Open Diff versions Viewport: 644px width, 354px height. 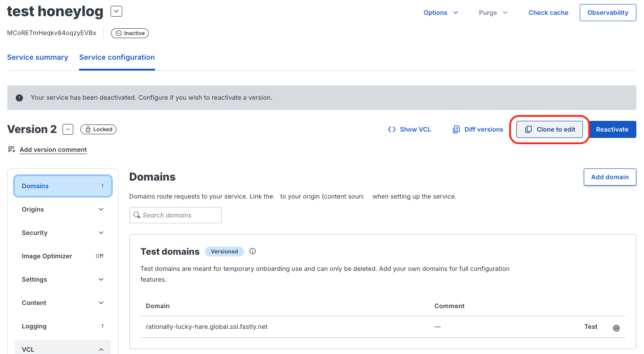[478, 129]
